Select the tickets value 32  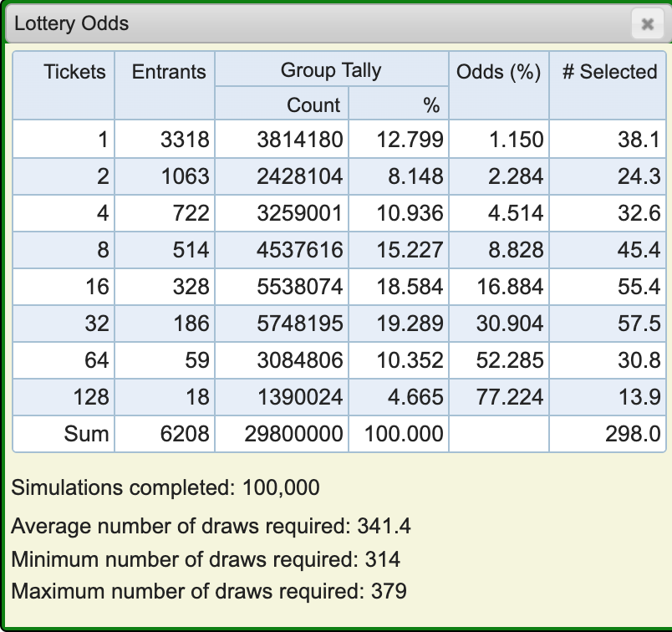tap(97, 324)
